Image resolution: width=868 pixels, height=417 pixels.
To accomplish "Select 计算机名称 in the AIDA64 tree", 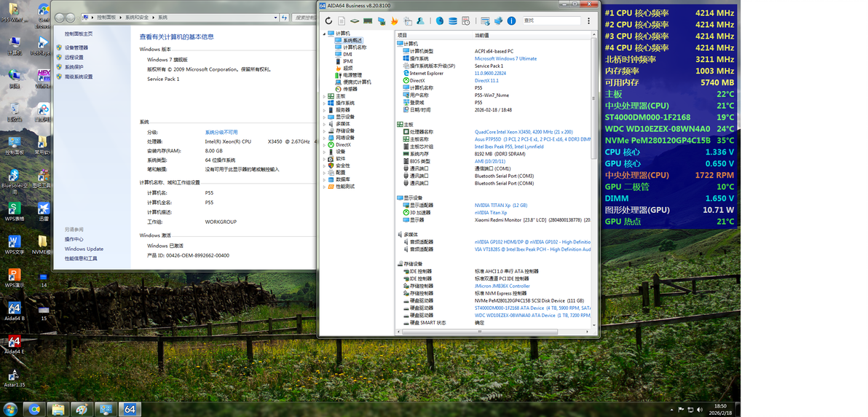I will click(x=355, y=47).
